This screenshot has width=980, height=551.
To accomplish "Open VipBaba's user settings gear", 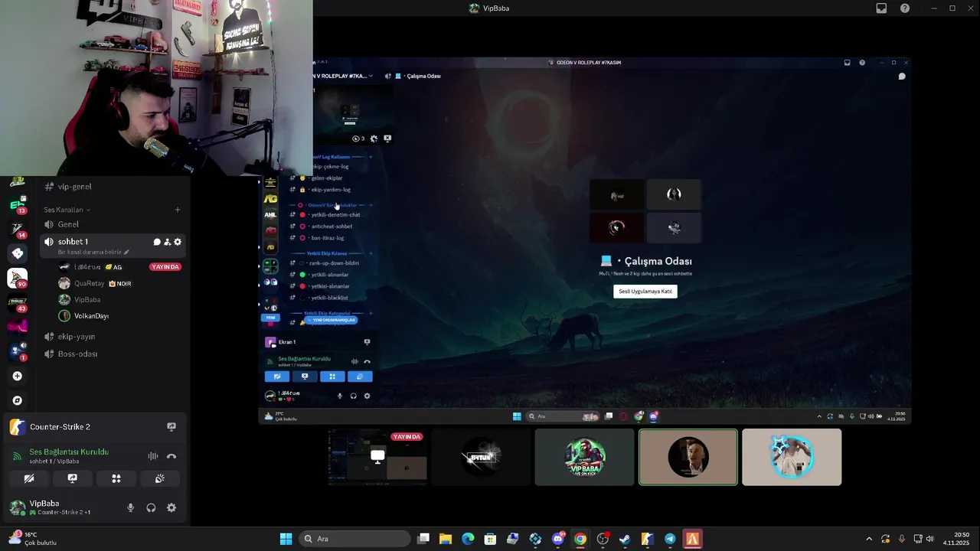I will [x=171, y=507].
